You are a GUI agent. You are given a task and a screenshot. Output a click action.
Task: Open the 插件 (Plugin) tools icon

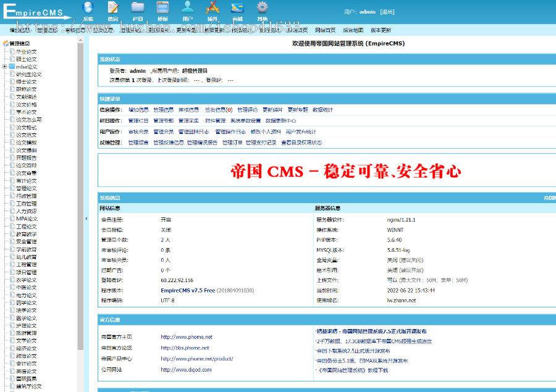click(213, 8)
